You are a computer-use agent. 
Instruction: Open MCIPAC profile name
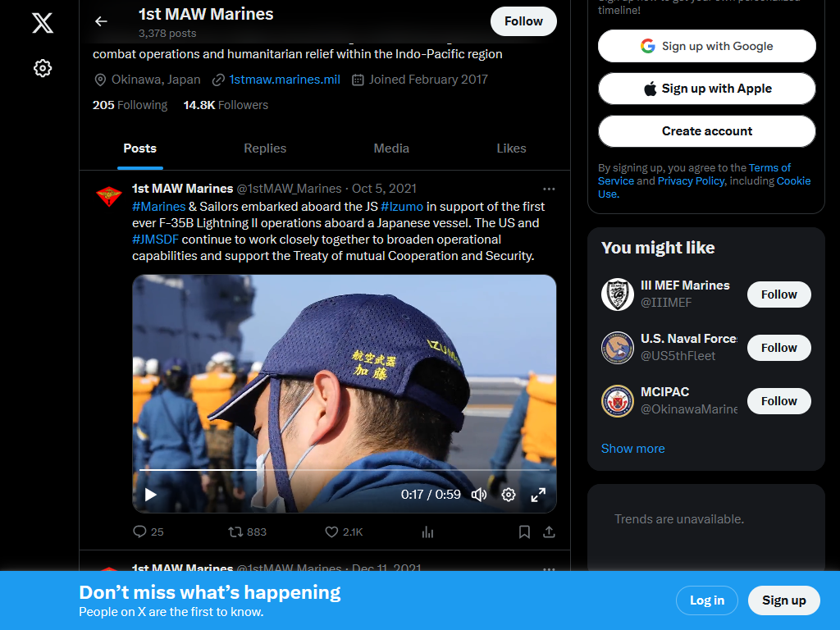tap(664, 392)
